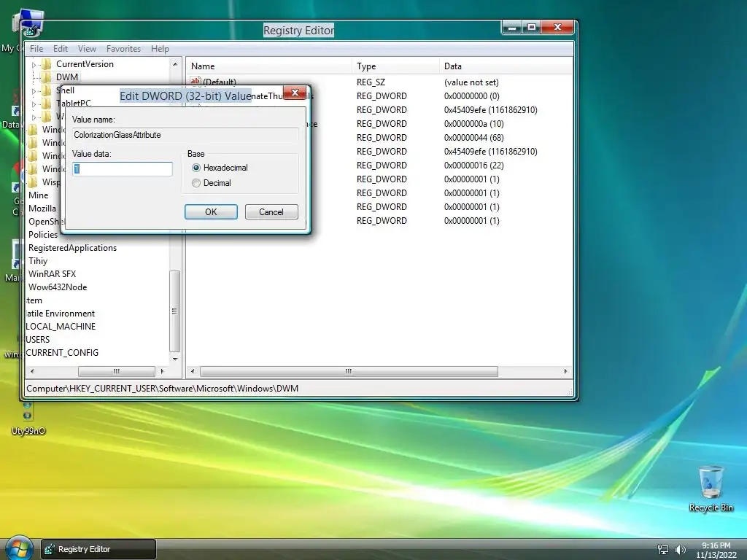The height and width of the screenshot is (560, 747).
Task: Click the '(value not set)' data cell
Action: [x=471, y=82]
